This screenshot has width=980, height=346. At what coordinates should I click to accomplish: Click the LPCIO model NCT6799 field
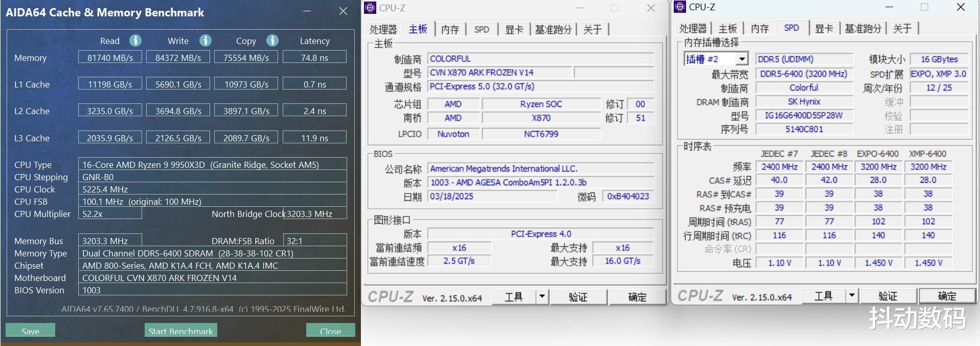pos(541,134)
